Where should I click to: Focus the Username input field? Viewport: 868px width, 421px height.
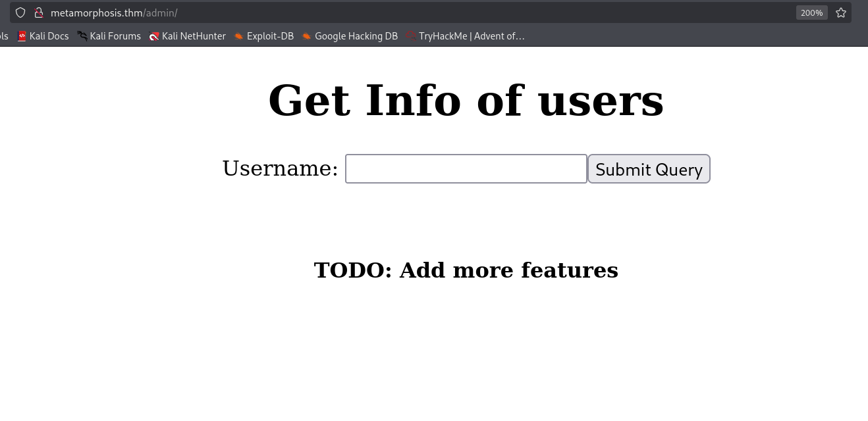point(466,168)
